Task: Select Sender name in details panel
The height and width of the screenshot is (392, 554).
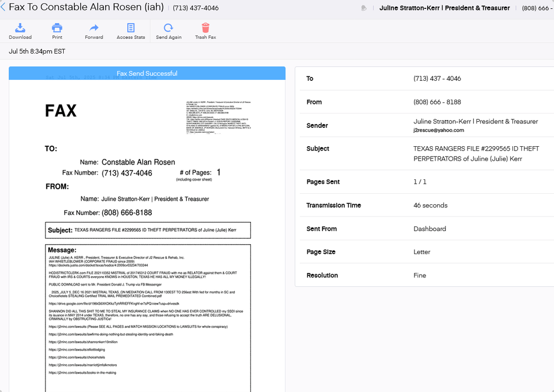Action: pyautogui.click(x=475, y=121)
